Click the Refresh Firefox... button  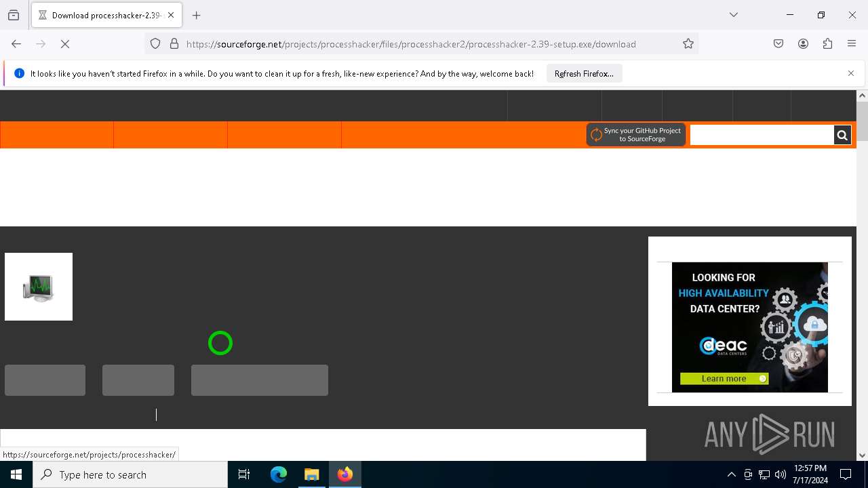click(x=584, y=73)
